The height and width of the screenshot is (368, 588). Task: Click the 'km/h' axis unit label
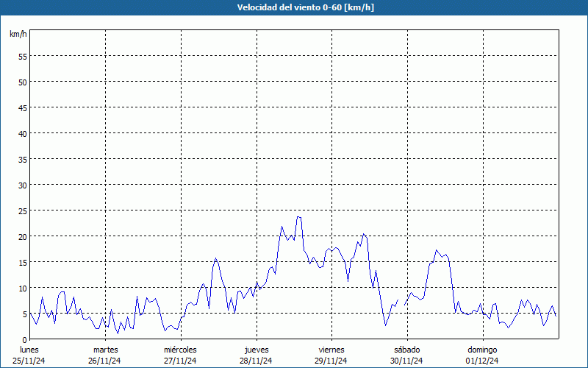[x=18, y=34]
